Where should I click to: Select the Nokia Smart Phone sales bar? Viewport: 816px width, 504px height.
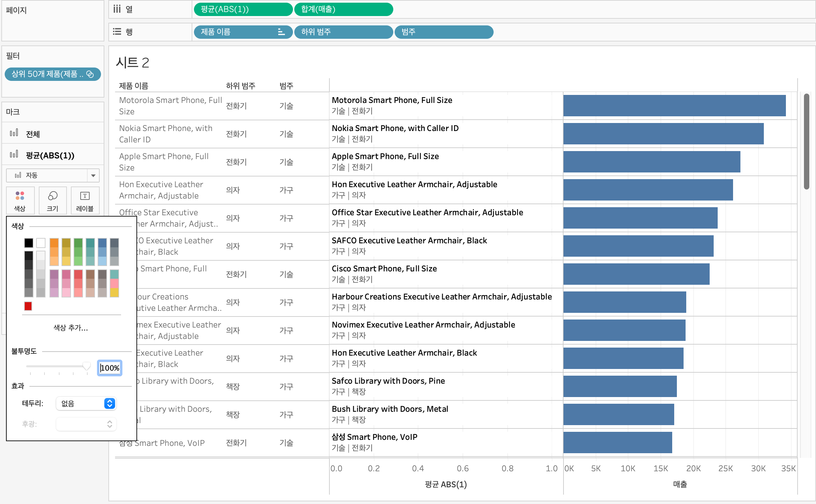click(664, 134)
